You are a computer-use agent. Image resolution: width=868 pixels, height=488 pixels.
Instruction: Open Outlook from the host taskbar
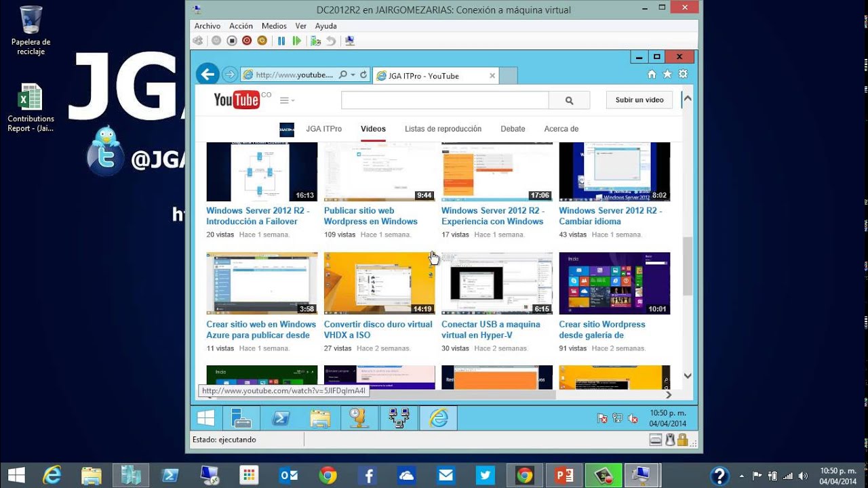(x=288, y=475)
